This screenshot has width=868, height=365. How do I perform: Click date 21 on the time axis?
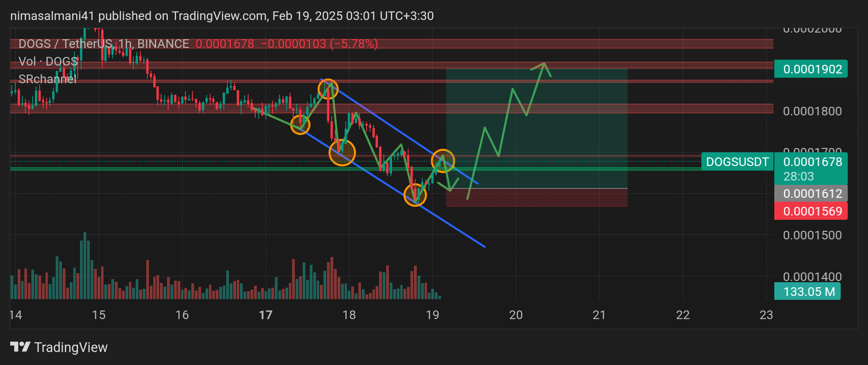[x=599, y=315]
